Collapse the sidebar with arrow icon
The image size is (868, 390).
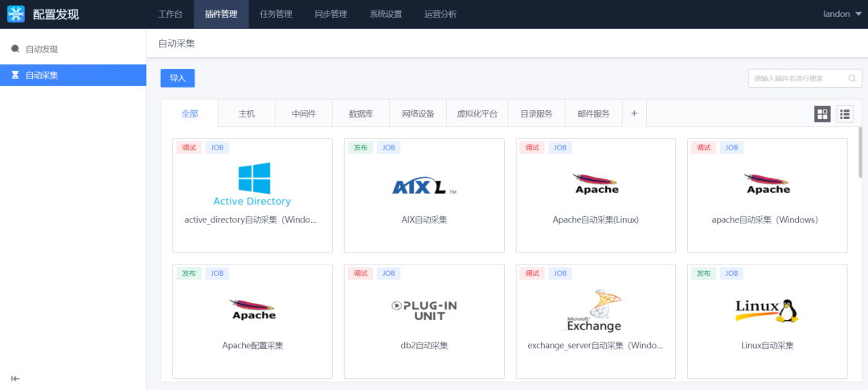click(15, 379)
